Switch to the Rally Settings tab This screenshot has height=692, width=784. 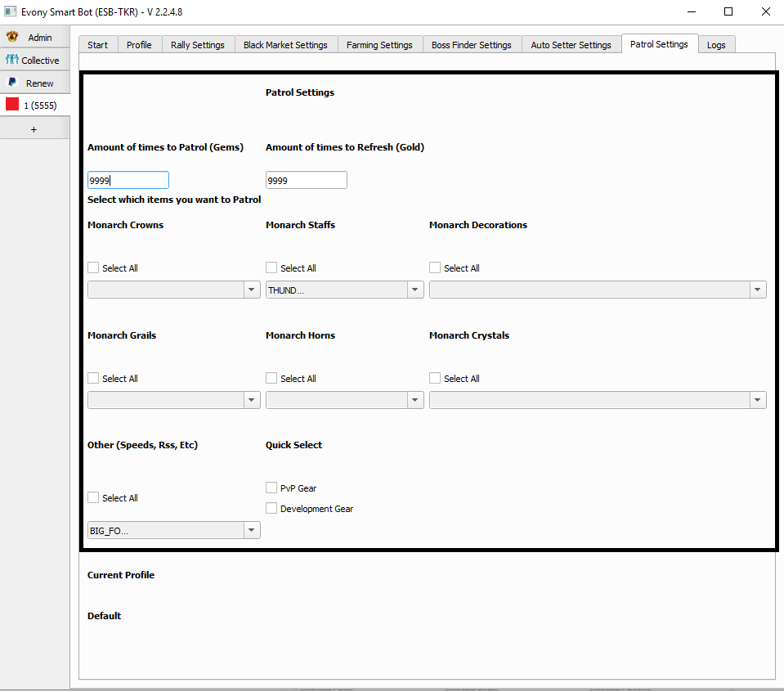pyautogui.click(x=197, y=45)
